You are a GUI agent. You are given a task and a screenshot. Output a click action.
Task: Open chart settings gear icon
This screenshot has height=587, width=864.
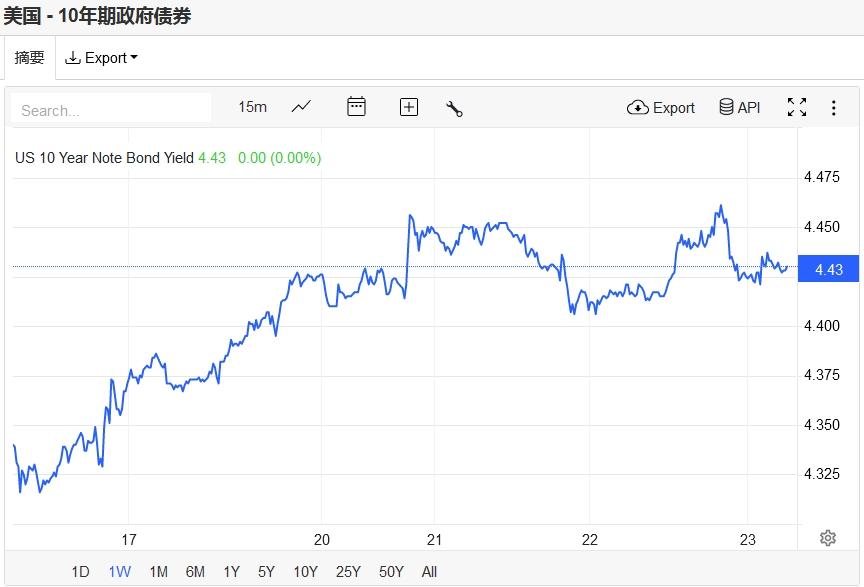tap(828, 538)
